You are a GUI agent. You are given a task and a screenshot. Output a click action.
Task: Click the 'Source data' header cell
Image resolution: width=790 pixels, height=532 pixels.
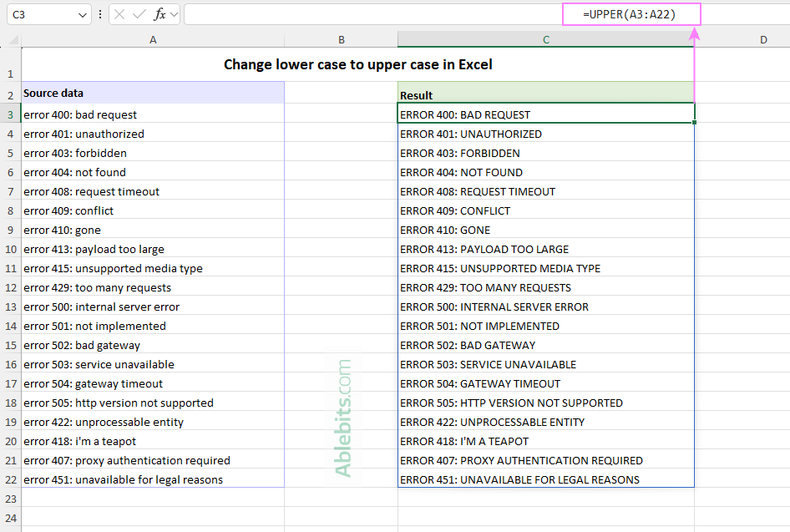(153, 93)
